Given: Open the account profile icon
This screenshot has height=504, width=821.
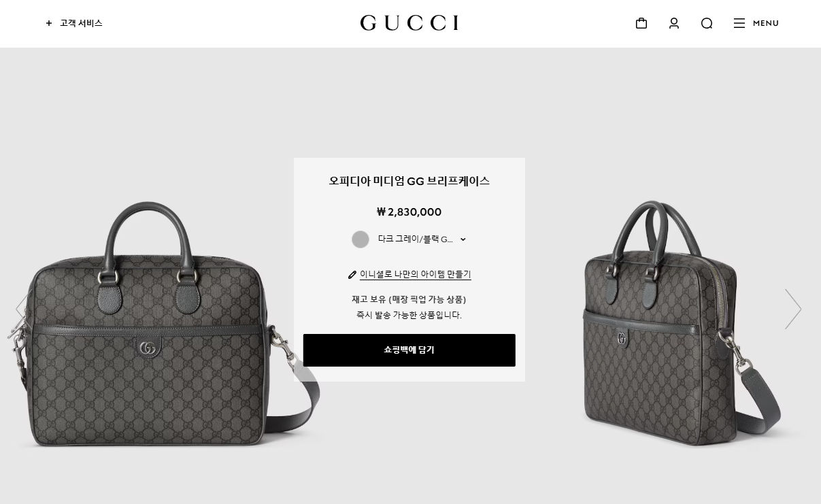Looking at the screenshot, I should 674,23.
